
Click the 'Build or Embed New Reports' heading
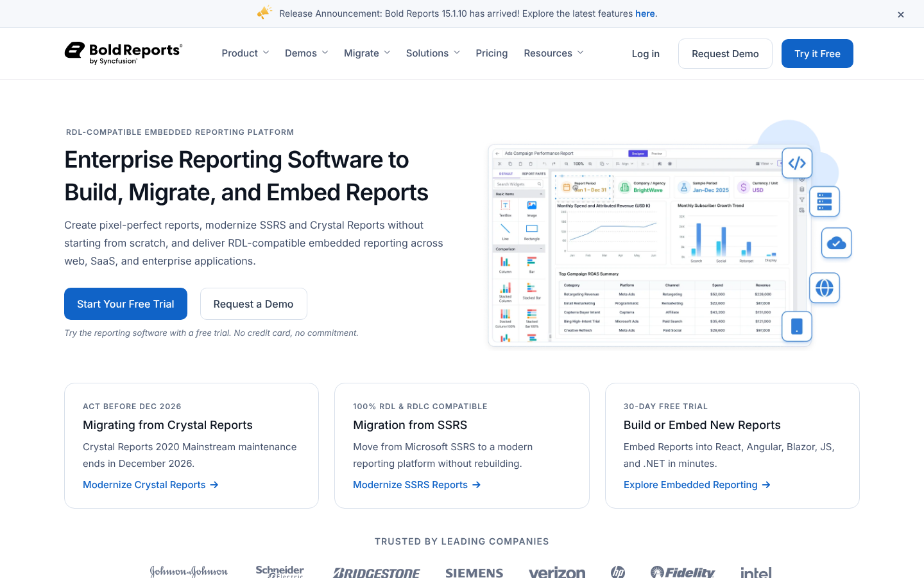tap(702, 425)
